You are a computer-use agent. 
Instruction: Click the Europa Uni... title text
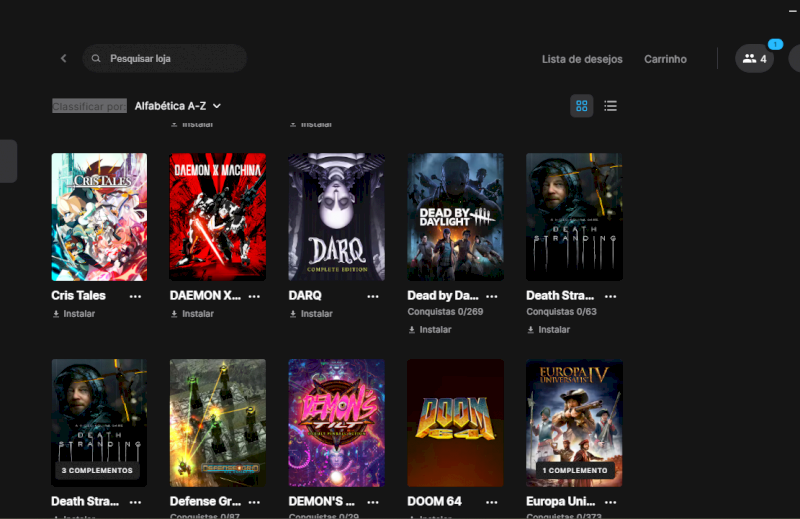point(561,501)
